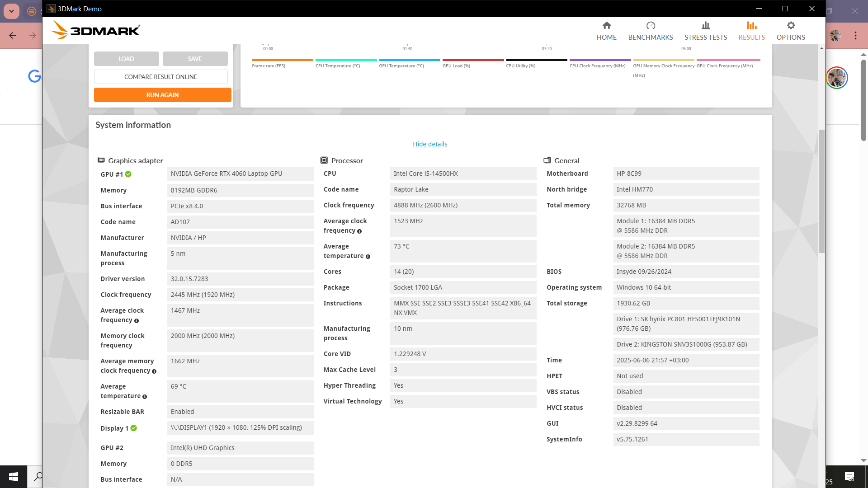Toggle the Frame rate (FPS) legend line

point(282,60)
